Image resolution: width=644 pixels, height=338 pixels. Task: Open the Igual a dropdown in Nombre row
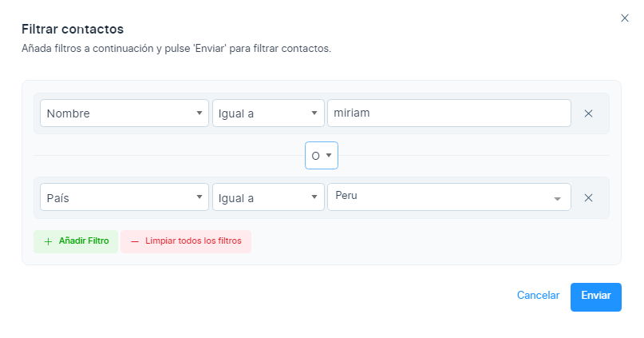[268, 113]
